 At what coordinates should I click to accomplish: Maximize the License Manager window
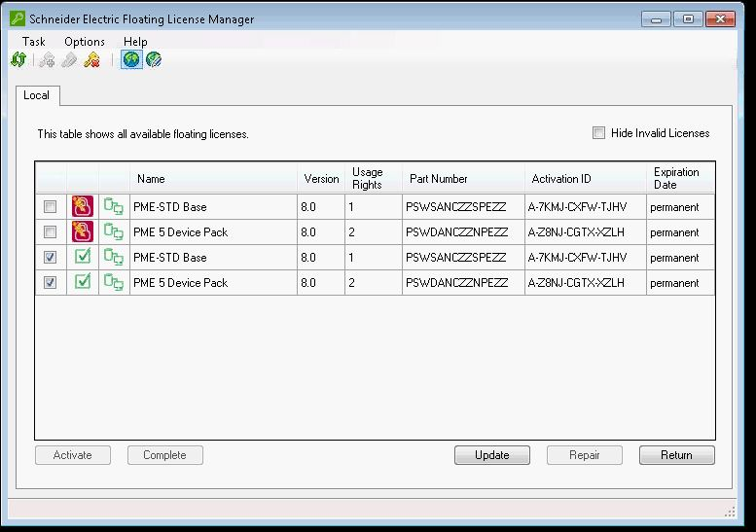click(688, 19)
